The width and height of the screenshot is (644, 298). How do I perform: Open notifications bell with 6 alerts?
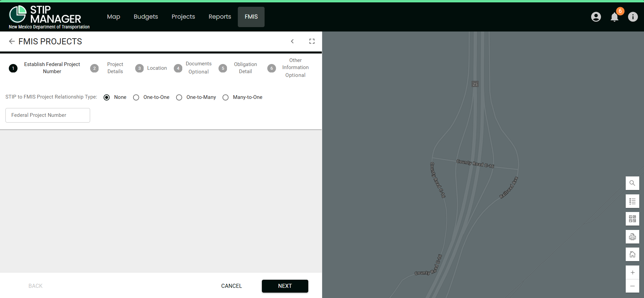615,17
